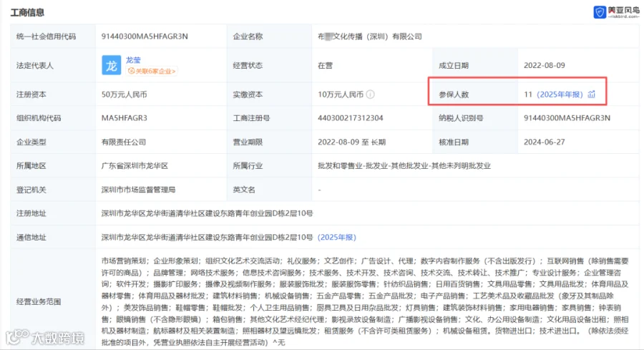Select the 通信地址 label
Viewport: 644px width, 350px height.
tap(31, 238)
